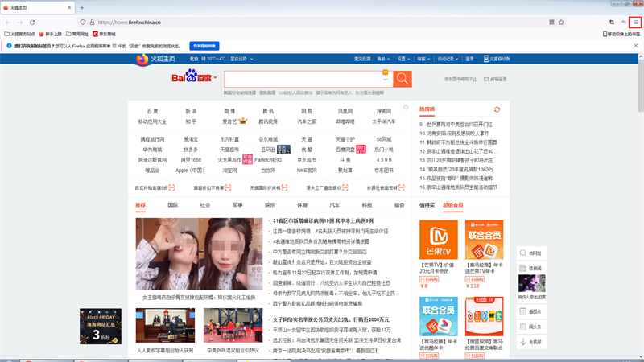644x362 pixels.
Task: Go back using the back arrow
Action: tap(8, 23)
